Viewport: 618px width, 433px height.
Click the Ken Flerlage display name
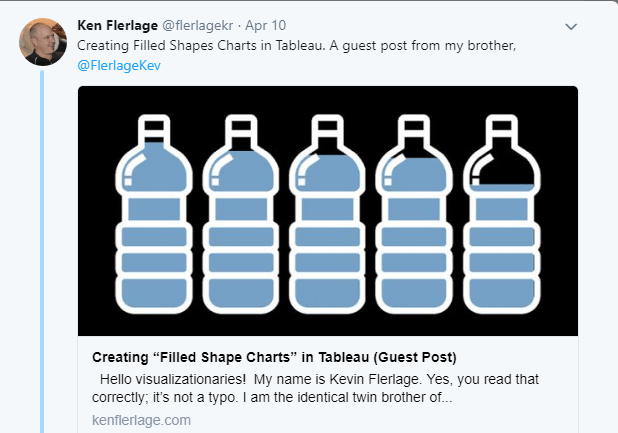pyautogui.click(x=120, y=25)
